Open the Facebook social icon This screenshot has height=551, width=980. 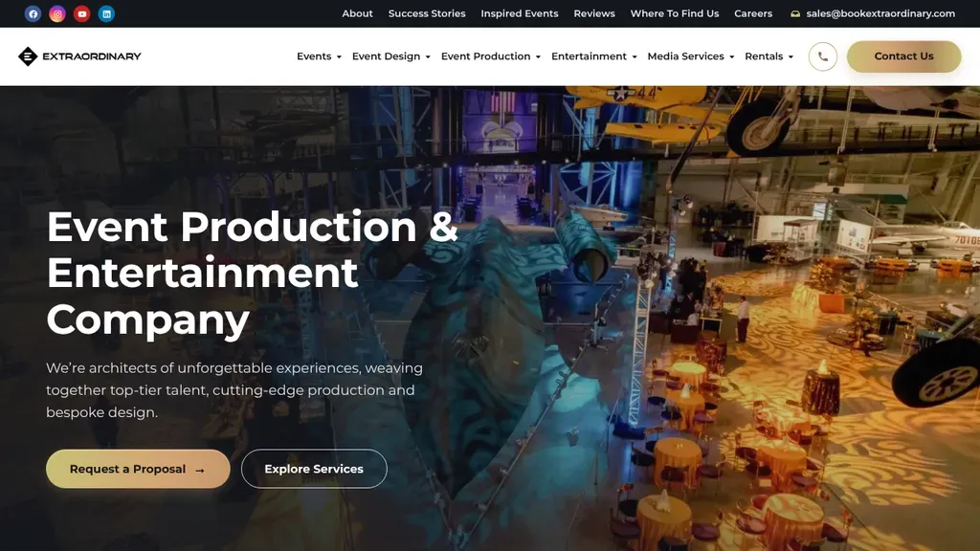33,13
